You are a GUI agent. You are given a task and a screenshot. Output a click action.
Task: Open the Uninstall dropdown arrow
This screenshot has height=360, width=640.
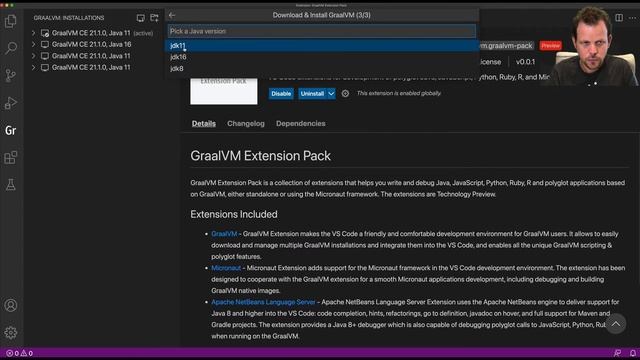point(331,93)
